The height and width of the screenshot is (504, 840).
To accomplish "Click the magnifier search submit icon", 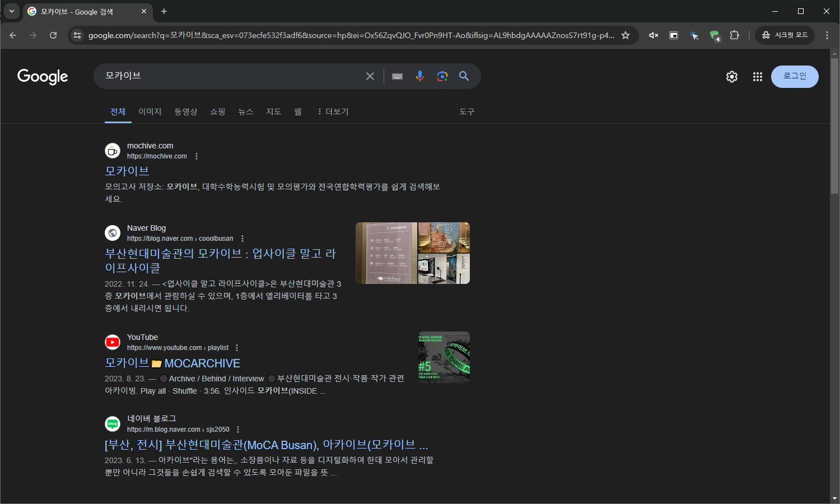I will coord(464,76).
